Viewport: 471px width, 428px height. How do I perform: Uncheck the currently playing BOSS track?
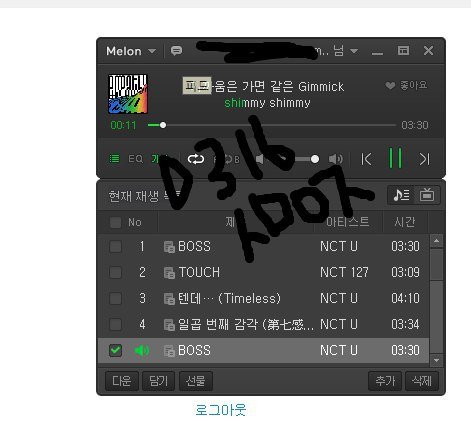coord(115,350)
